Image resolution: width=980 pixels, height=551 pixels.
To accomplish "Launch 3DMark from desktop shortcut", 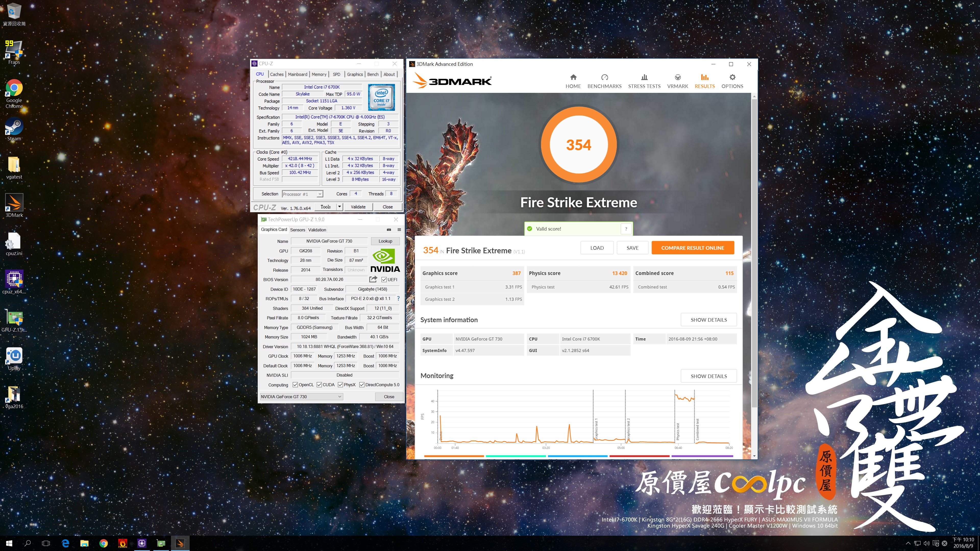I will (14, 206).
